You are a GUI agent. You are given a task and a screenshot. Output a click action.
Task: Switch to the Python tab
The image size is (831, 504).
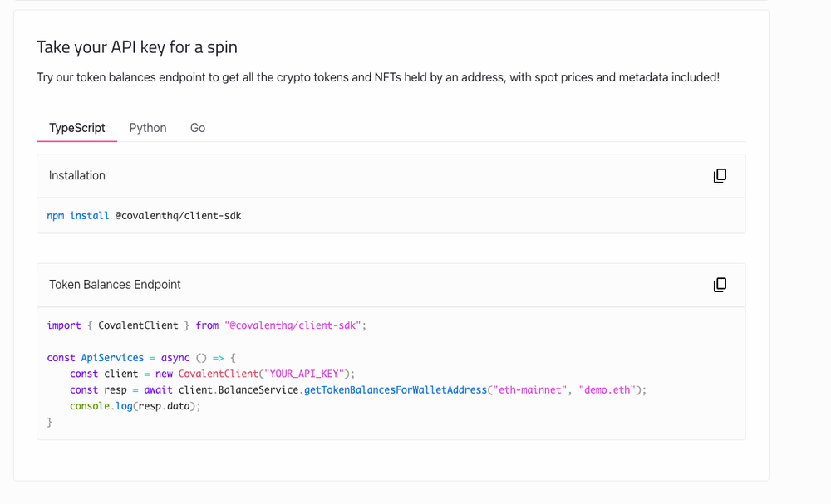(148, 128)
